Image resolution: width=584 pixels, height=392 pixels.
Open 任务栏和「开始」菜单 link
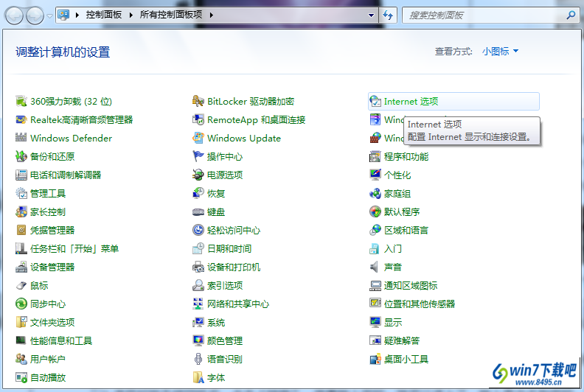point(74,248)
